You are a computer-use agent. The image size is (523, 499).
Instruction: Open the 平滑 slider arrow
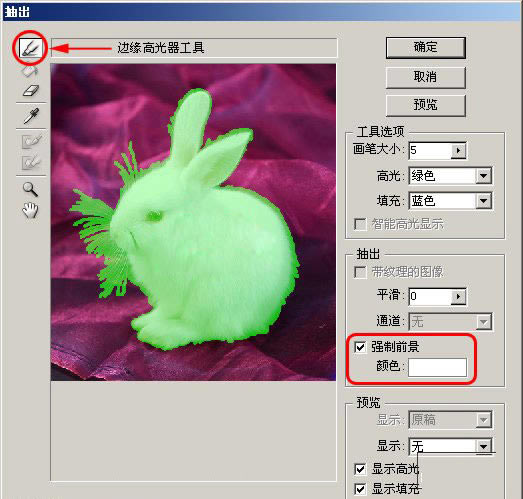pyautogui.click(x=459, y=297)
